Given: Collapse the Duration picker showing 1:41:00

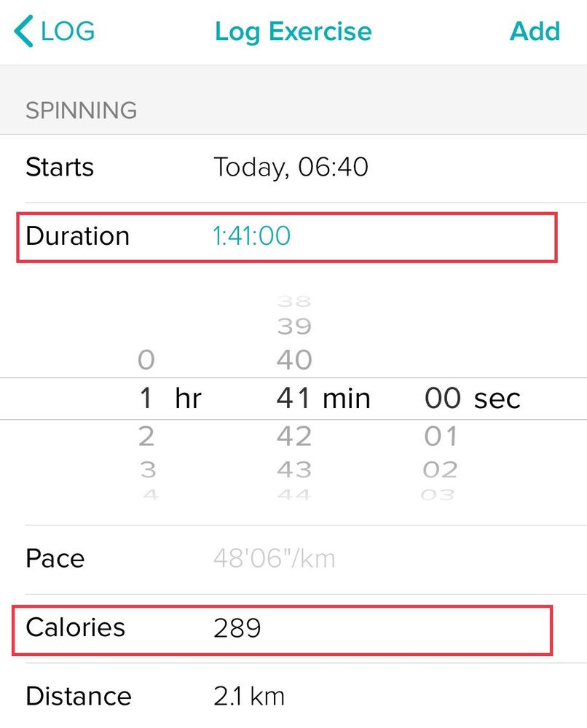Looking at the screenshot, I should [251, 236].
